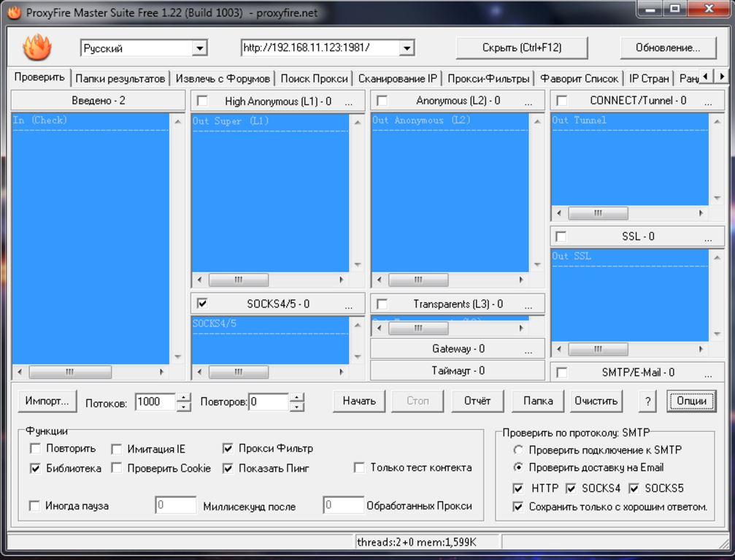
Task: Clear lists with the Очистить button
Action: [596, 402]
